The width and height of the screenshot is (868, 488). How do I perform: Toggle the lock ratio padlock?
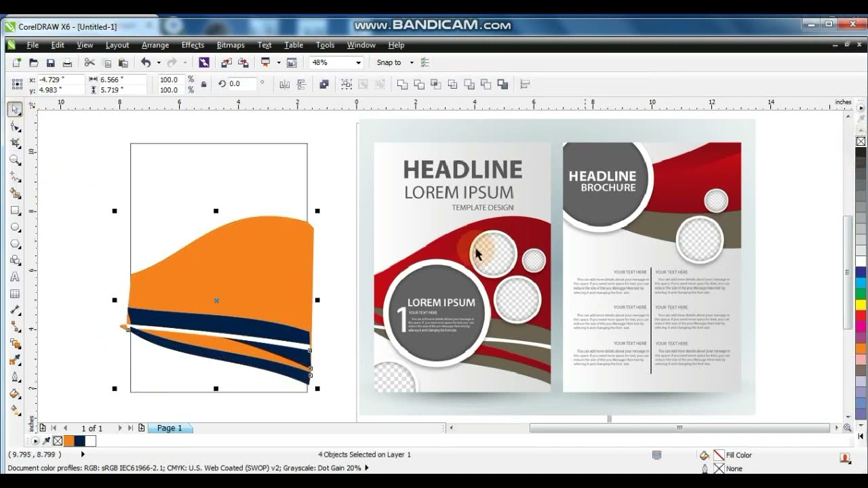point(204,85)
